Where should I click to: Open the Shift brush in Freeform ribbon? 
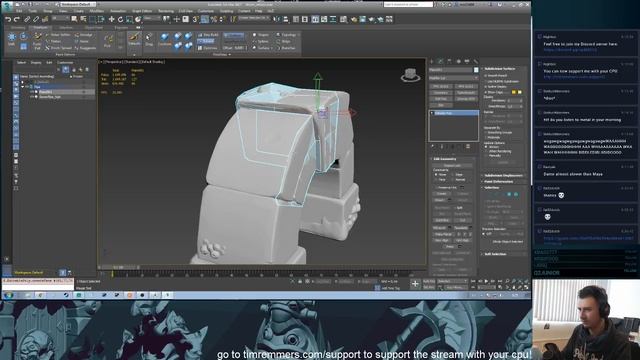pos(11,39)
